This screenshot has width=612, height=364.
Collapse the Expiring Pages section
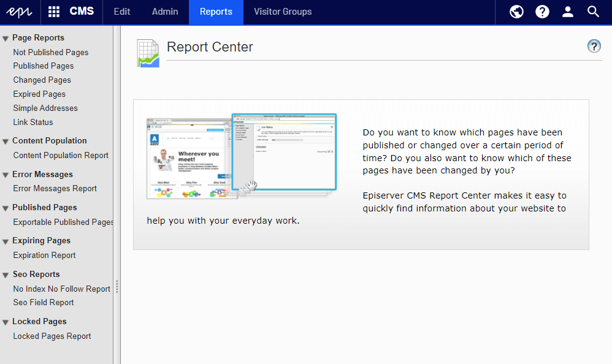point(6,241)
